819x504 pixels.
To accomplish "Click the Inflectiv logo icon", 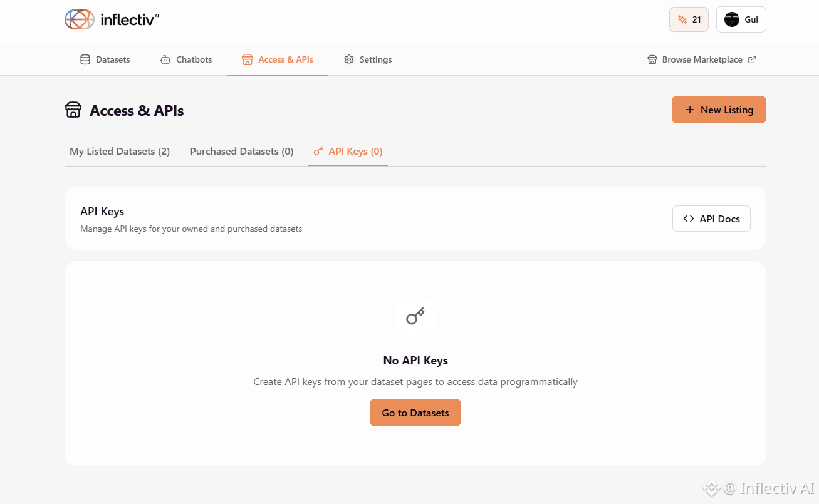I will [79, 19].
